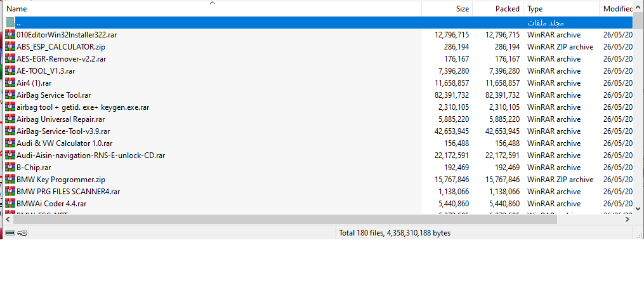
Task: Click the parent folder icon in the '..' row
Action: coord(10,23)
